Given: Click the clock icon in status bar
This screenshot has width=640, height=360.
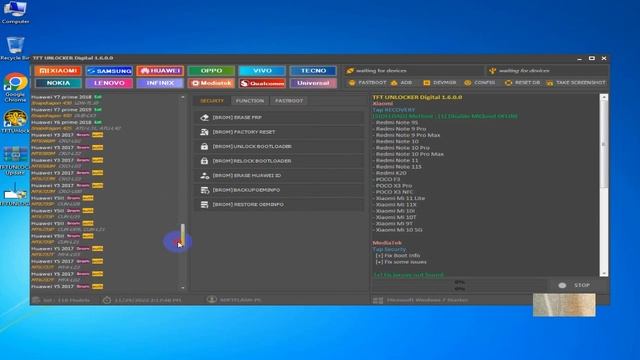Looking at the screenshot, I should tap(107, 300).
